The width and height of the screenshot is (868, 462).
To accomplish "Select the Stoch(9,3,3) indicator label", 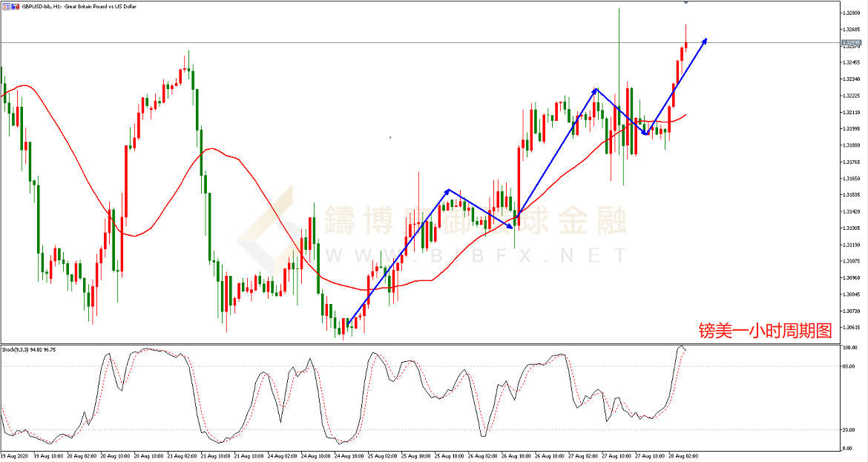I will [x=28, y=349].
